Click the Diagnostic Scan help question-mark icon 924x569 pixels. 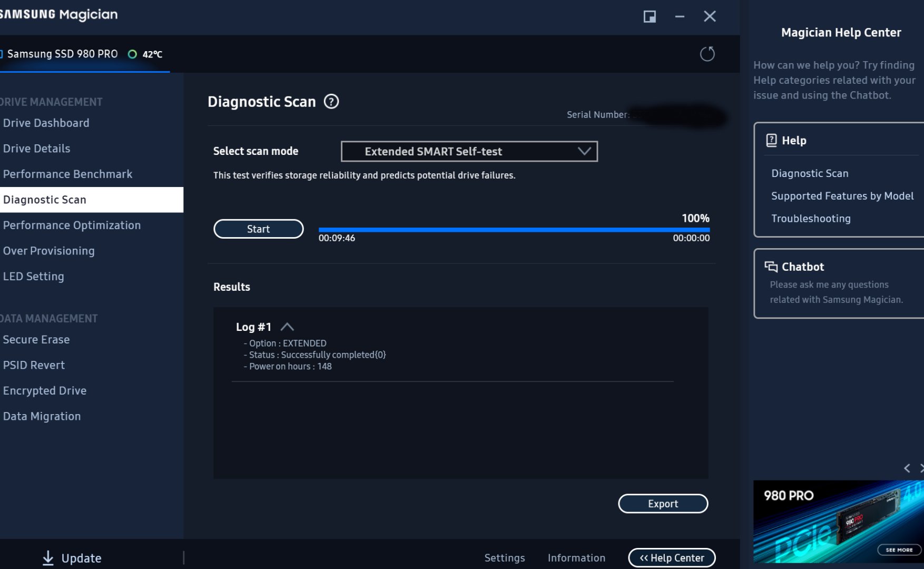331,101
